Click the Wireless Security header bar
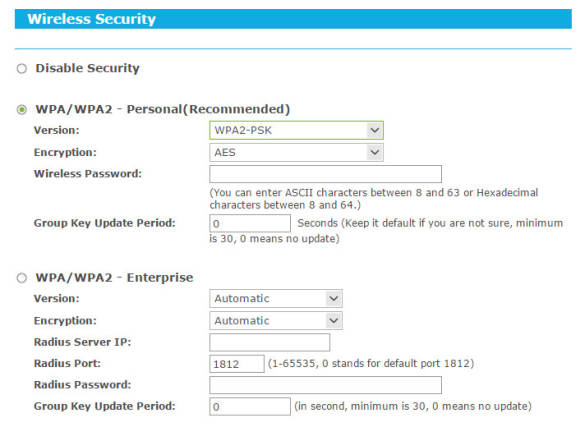Screen dimensions: 580x427 tap(293, 19)
